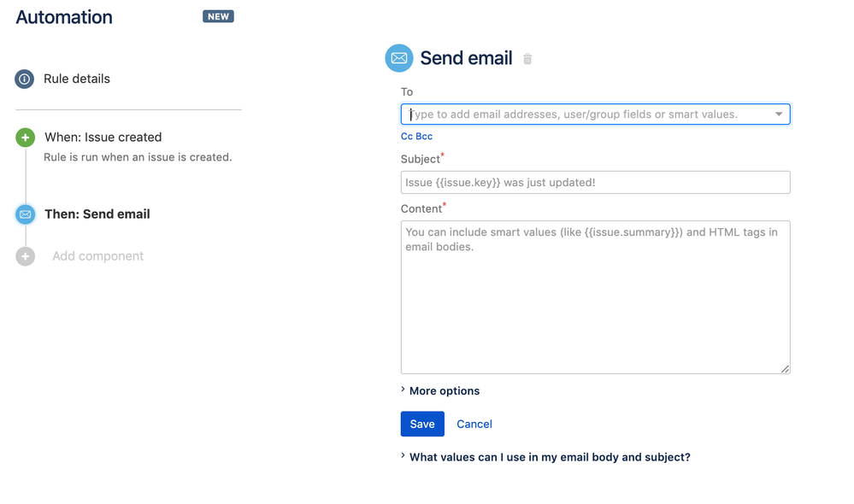The height and width of the screenshot is (504, 854).
Task: Click the Content textarea resize handle
Action: point(784,368)
